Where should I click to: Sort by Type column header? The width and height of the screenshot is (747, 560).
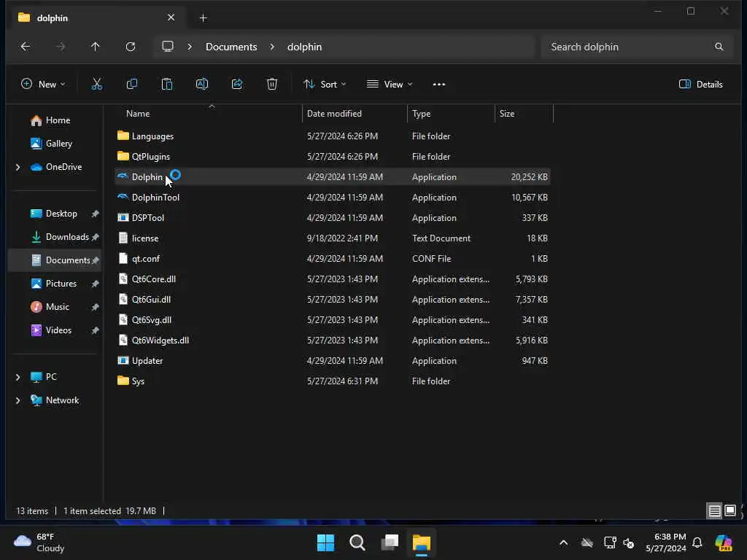tap(421, 113)
